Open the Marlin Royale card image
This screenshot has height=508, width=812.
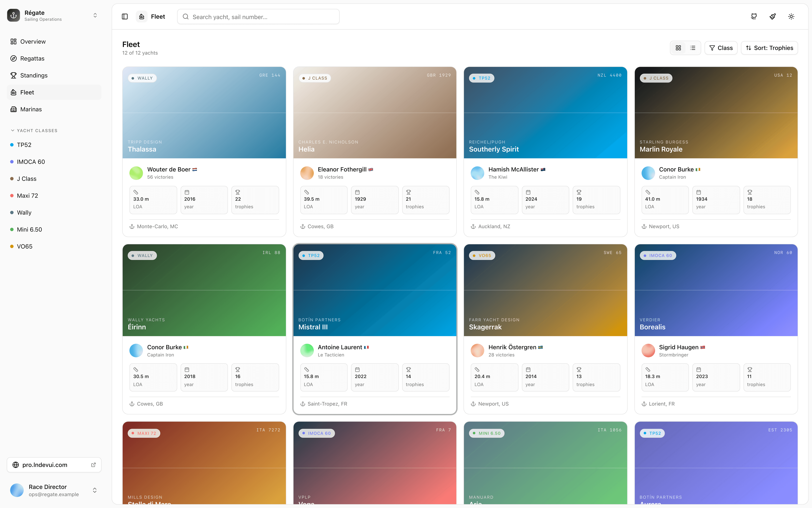click(716, 113)
